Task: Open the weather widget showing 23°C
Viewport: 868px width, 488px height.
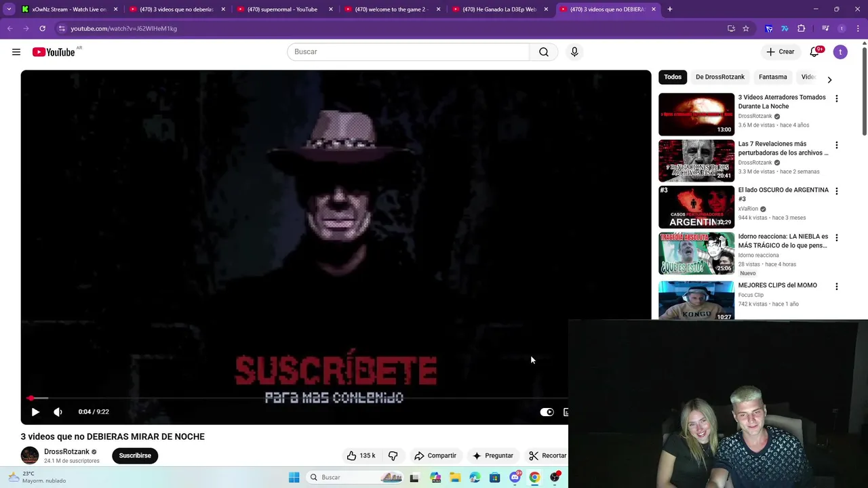Action: pos(37,477)
